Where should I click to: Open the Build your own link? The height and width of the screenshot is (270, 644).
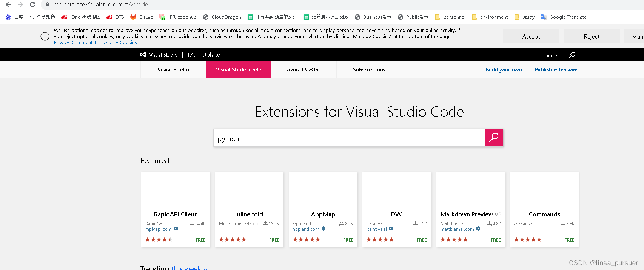pos(504,70)
